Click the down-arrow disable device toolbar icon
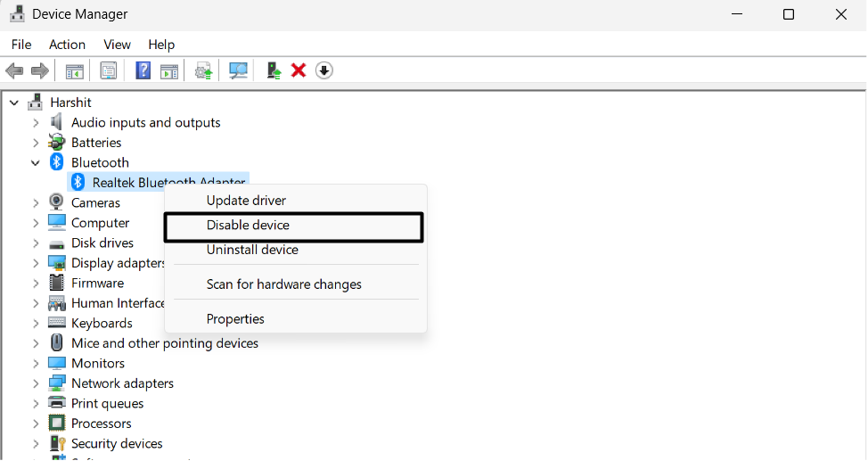 (x=324, y=70)
